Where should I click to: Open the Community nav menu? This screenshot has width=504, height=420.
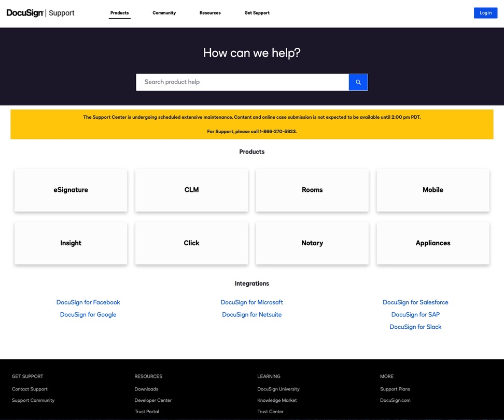pos(164,13)
